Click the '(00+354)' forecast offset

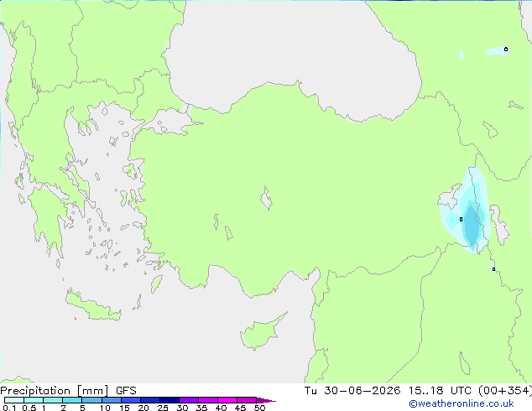(x=505, y=391)
